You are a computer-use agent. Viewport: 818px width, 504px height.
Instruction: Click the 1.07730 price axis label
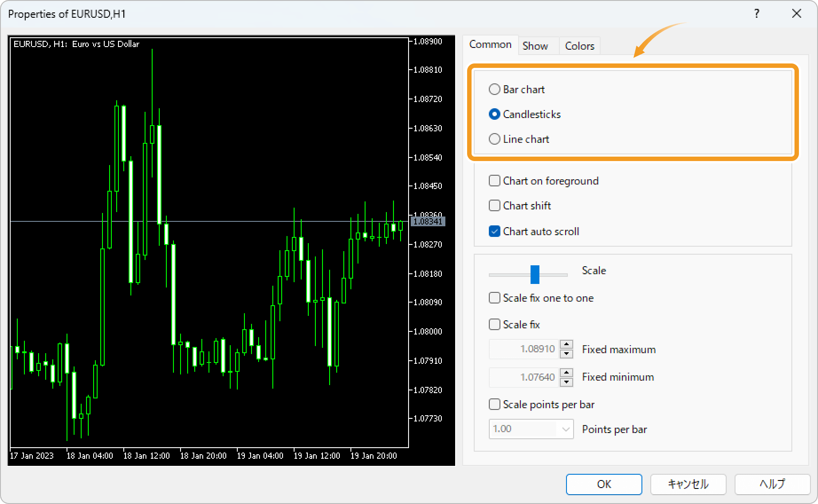tap(428, 418)
